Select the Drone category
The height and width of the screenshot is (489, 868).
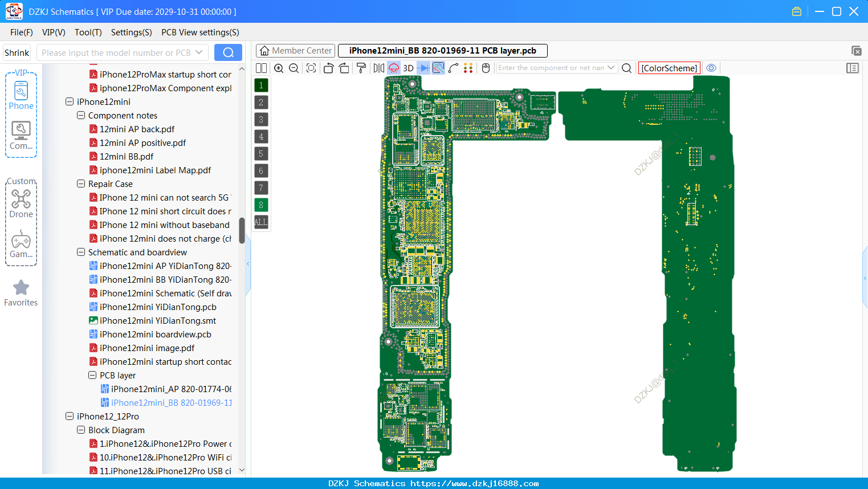[x=21, y=203]
